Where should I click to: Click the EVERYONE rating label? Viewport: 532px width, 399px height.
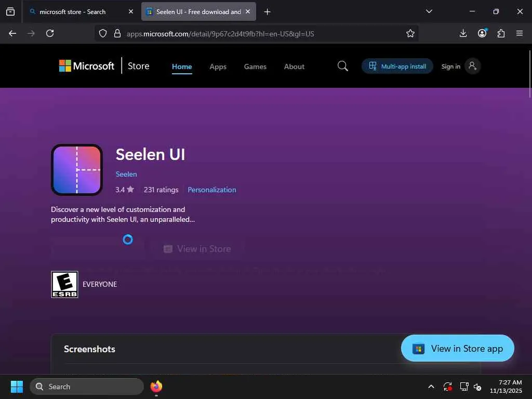(x=100, y=284)
